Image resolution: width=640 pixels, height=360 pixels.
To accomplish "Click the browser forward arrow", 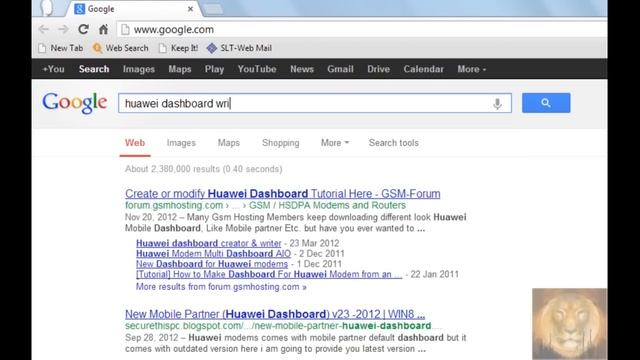I will [x=63, y=29].
